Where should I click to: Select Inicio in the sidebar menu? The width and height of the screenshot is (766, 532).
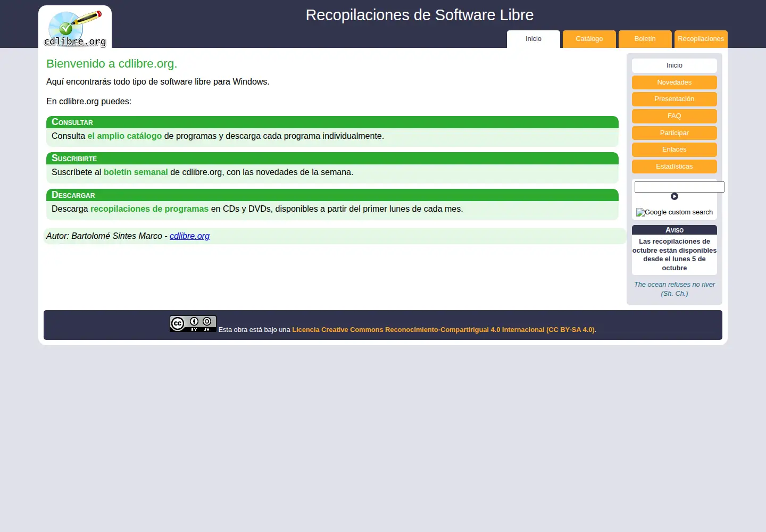675,65
